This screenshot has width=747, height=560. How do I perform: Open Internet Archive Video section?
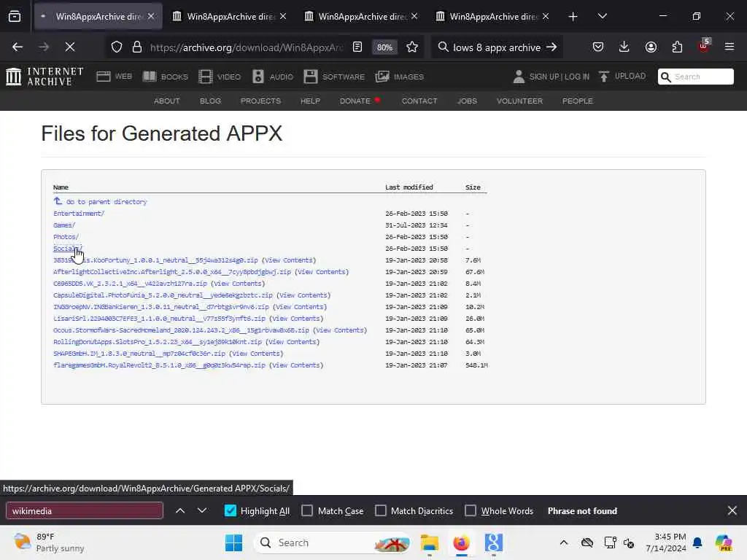220,76
